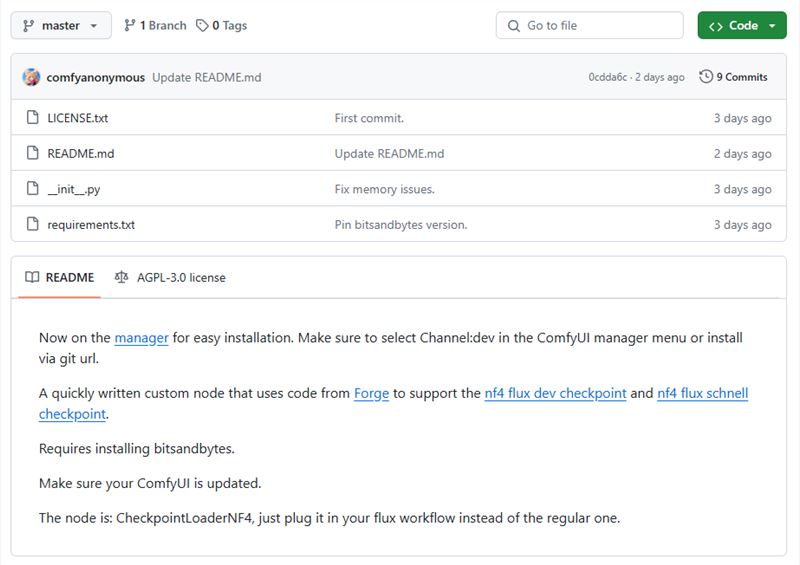Open the latest commit message Update README.md in header
The height and width of the screenshot is (565, 800).
pyautogui.click(x=207, y=78)
